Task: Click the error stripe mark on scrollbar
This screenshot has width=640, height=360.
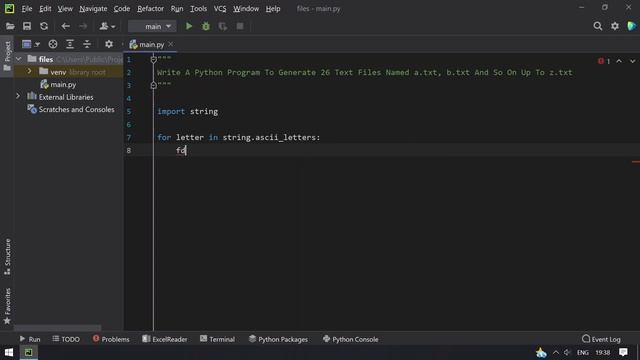Action: 636,162
